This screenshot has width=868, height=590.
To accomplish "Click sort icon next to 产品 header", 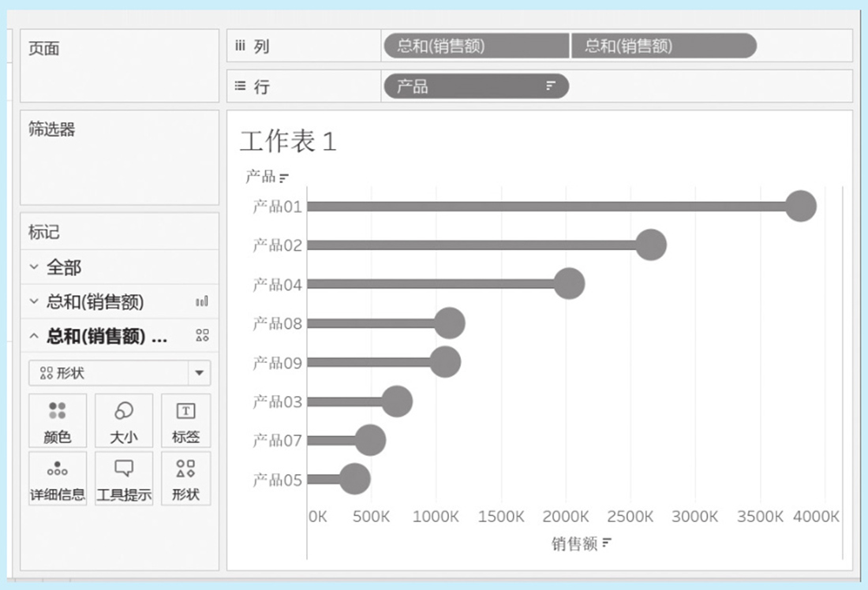I will pyautogui.click(x=284, y=177).
